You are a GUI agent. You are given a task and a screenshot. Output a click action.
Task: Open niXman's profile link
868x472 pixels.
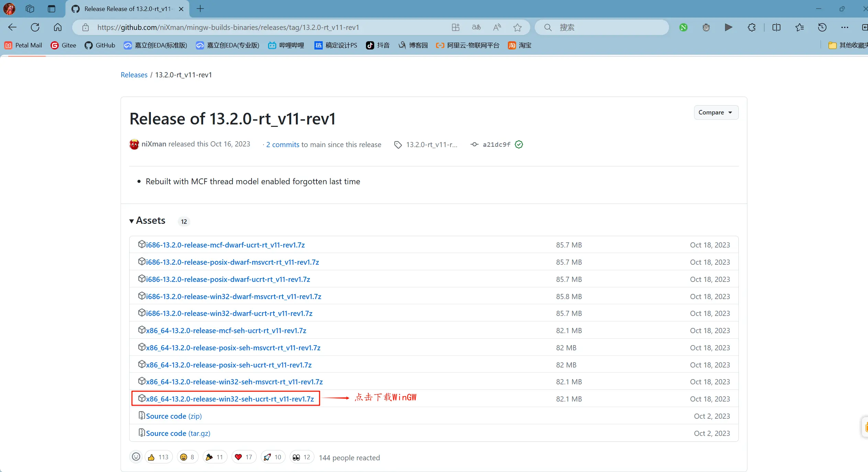[154, 144]
